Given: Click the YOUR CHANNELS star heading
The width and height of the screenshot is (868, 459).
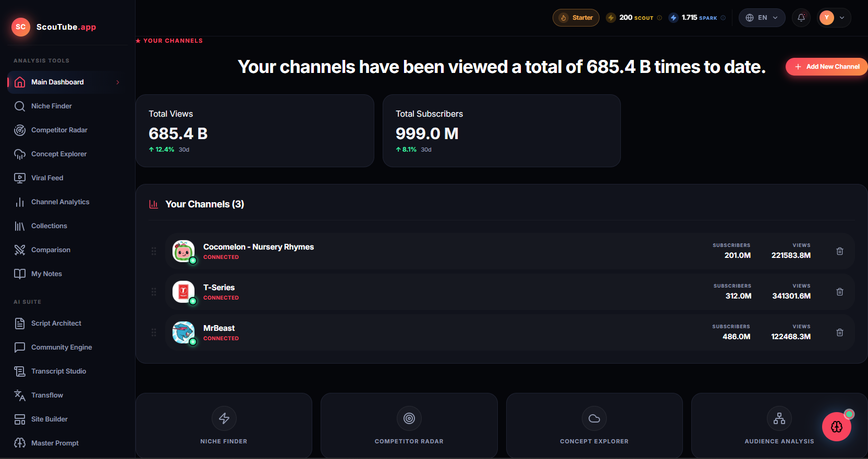Looking at the screenshot, I should click(x=169, y=41).
